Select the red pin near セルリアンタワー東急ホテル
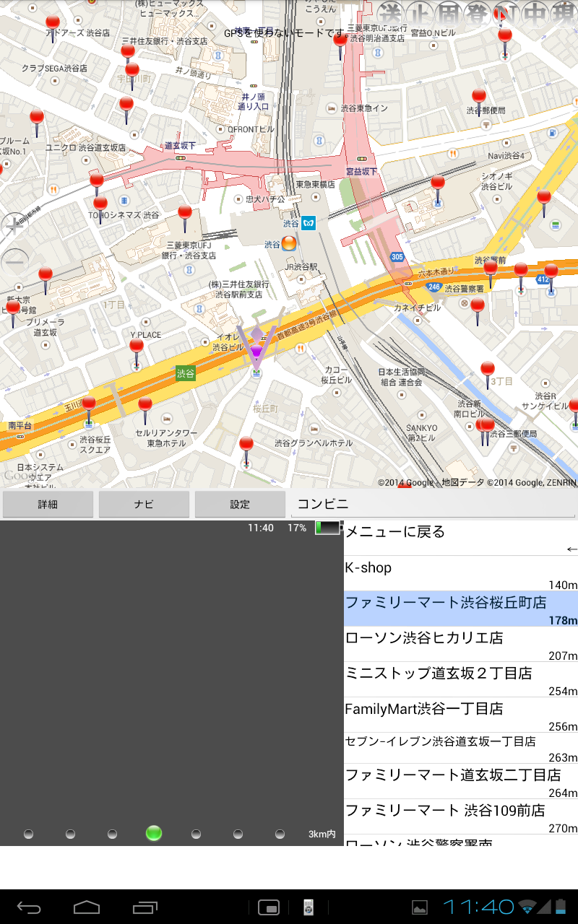This screenshot has width=578, height=924. (145, 410)
